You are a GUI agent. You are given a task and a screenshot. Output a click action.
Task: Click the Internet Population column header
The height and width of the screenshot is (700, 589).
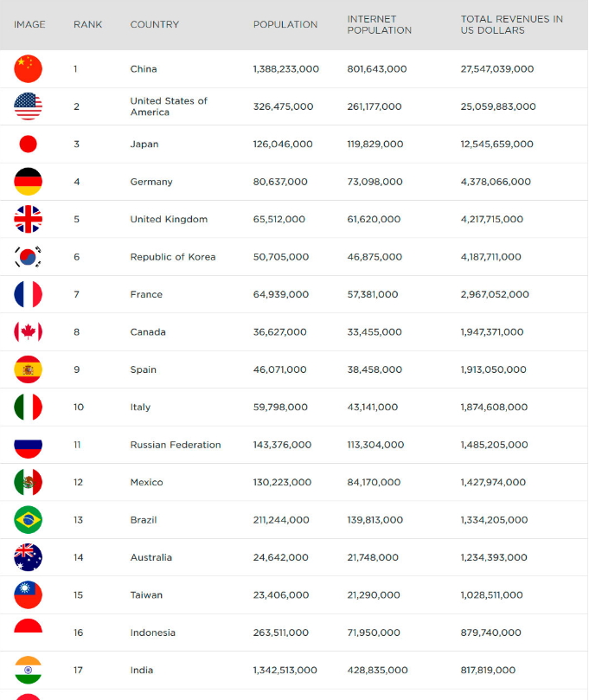(x=379, y=24)
